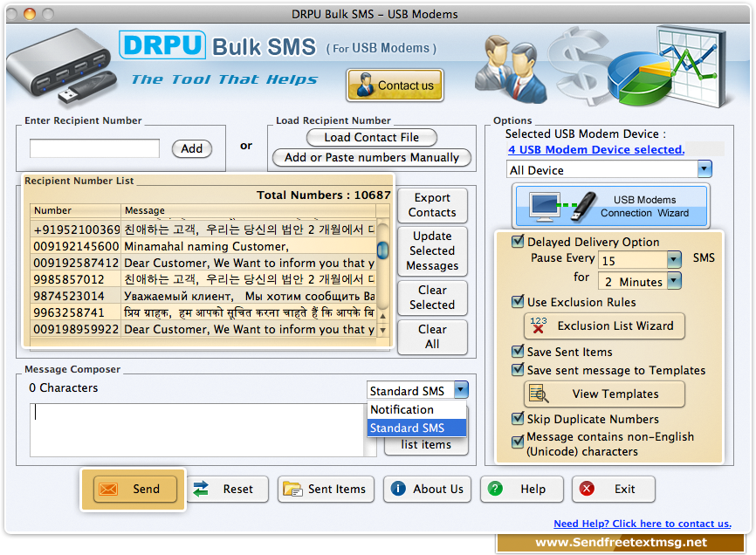The height and width of the screenshot is (555, 756).
Task: Click the recipient list scroll up arrow
Action: tap(383, 316)
